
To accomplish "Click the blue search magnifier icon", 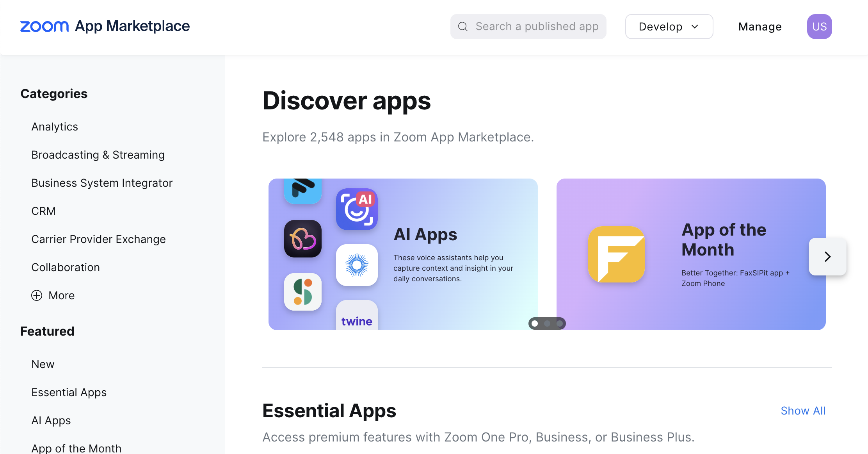I will pos(464,27).
